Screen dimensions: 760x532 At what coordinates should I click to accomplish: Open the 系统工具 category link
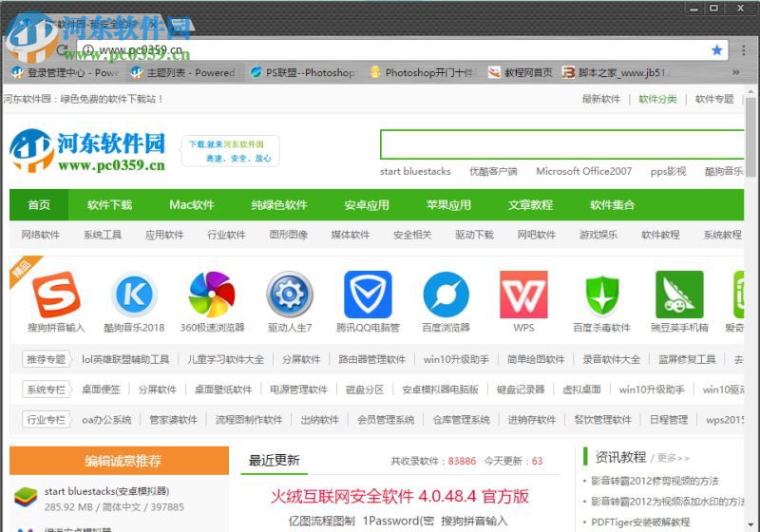point(103,235)
